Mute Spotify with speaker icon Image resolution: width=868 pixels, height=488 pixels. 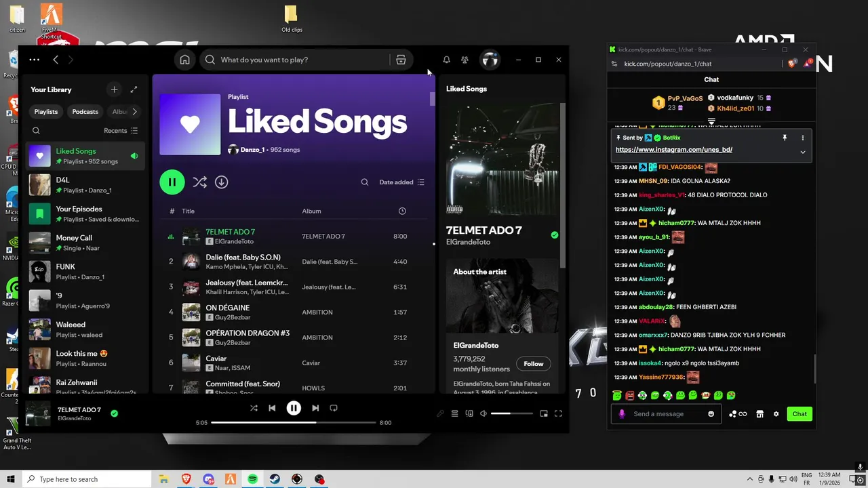[x=484, y=413]
